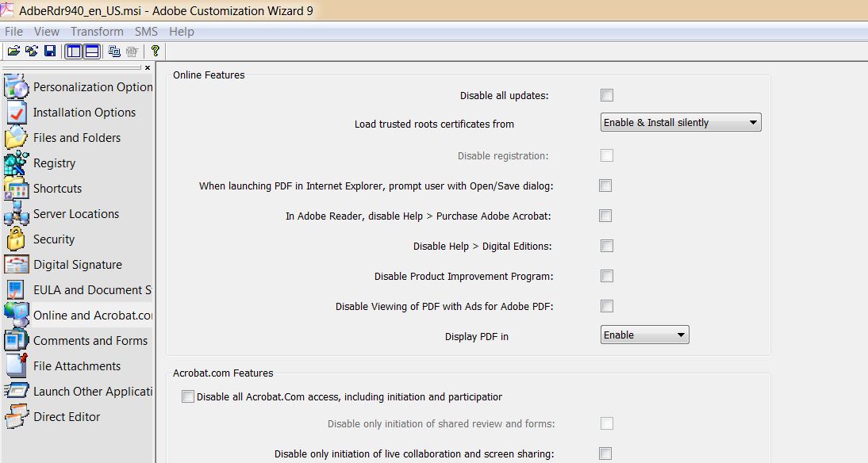The width and height of the screenshot is (868, 463).
Task: Open help with the question mark icon
Action: point(155,51)
